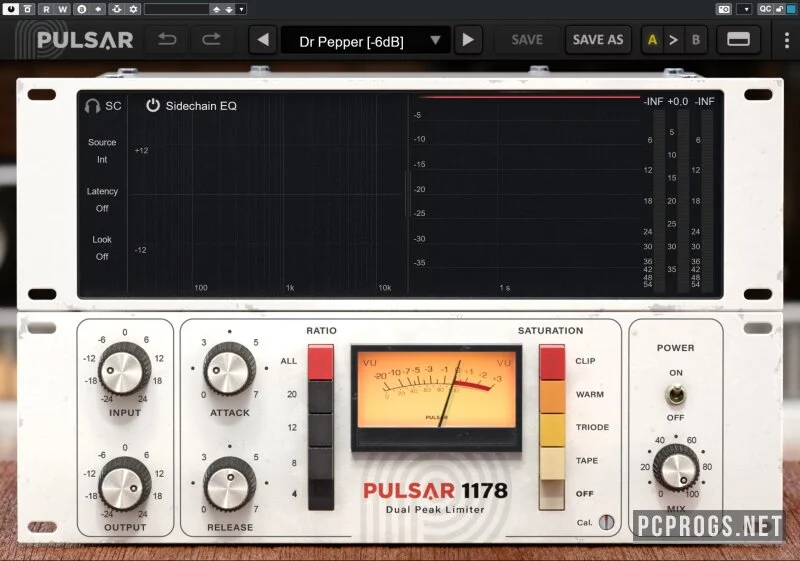
Task: Click the host bypass icon beside power
Action: click(28, 9)
